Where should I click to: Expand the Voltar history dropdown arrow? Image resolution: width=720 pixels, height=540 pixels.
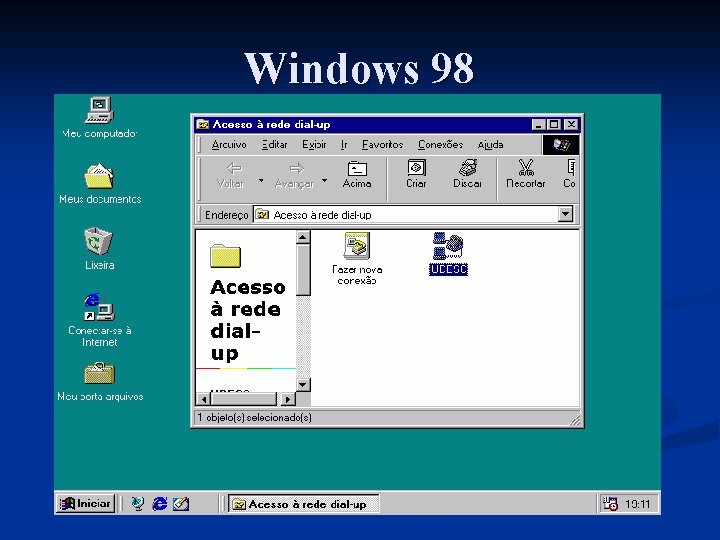click(261, 180)
